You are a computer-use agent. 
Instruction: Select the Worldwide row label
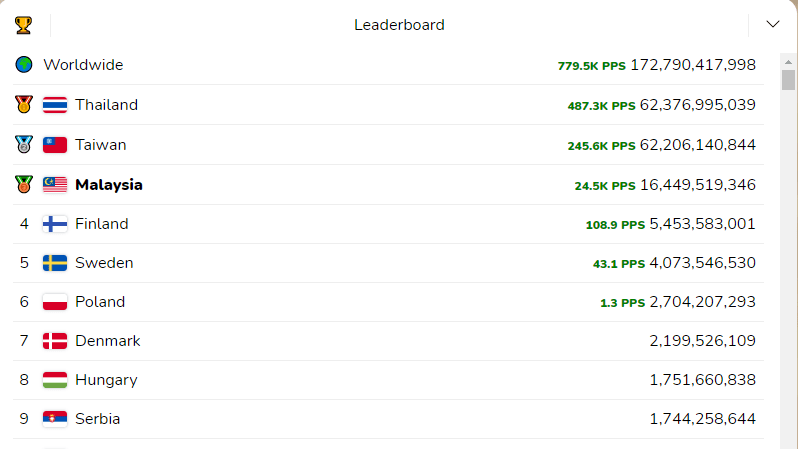click(83, 65)
